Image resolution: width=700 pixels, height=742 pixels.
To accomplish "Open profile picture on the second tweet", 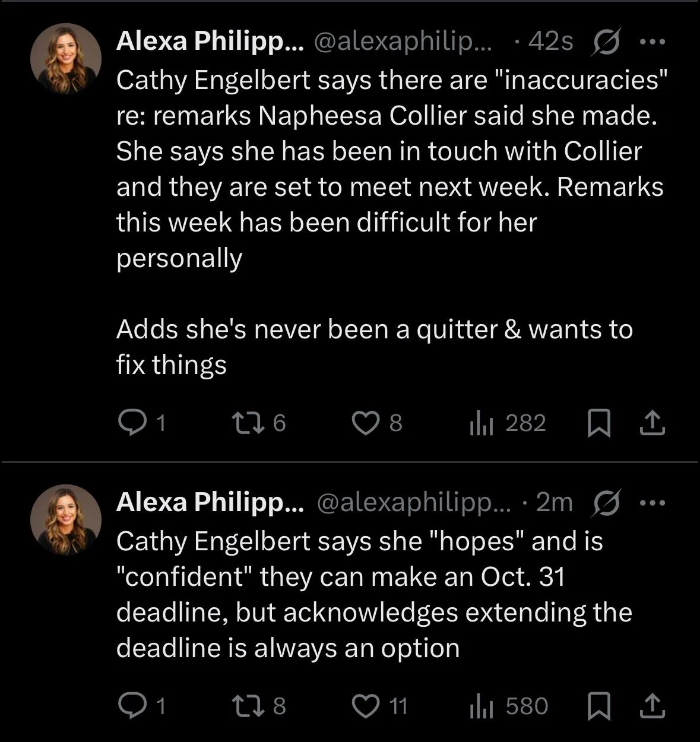I will tap(66, 519).
